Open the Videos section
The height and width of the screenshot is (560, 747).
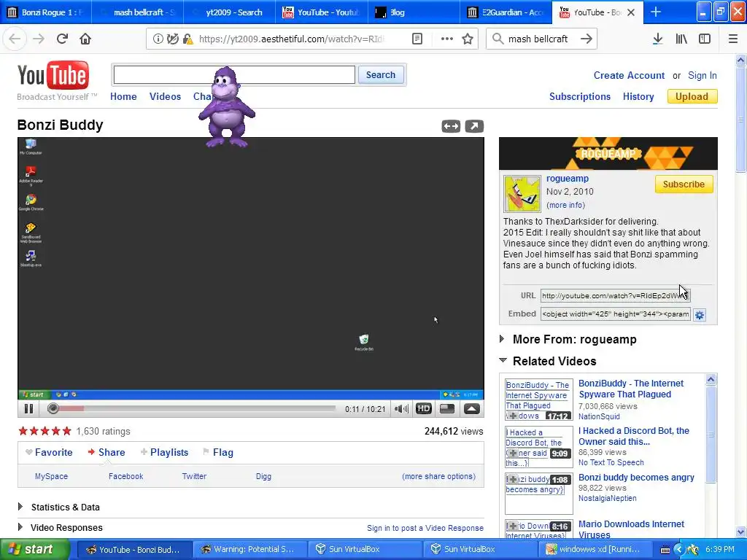tap(165, 97)
